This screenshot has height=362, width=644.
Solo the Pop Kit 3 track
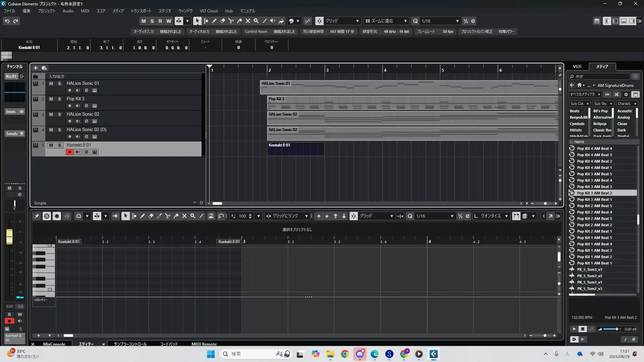coord(59,99)
